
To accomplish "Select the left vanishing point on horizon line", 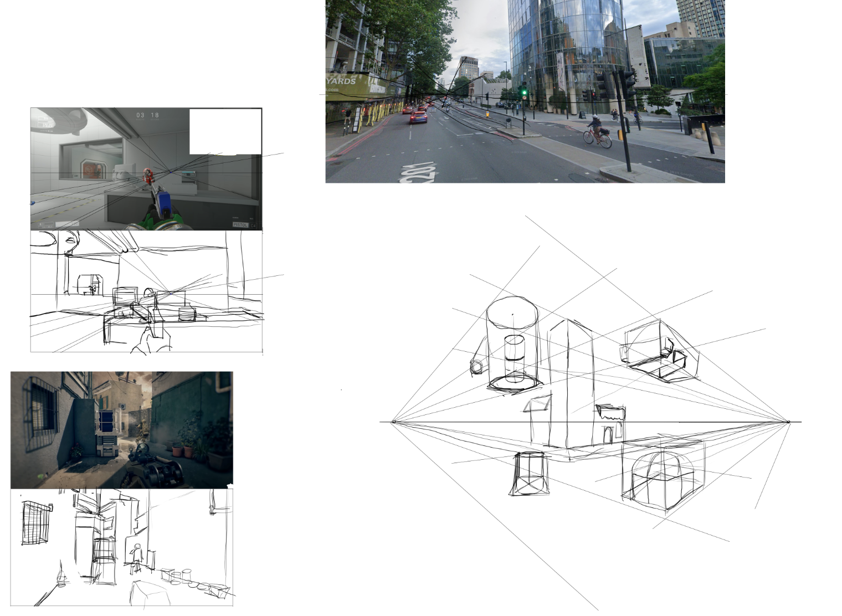I will (x=394, y=422).
